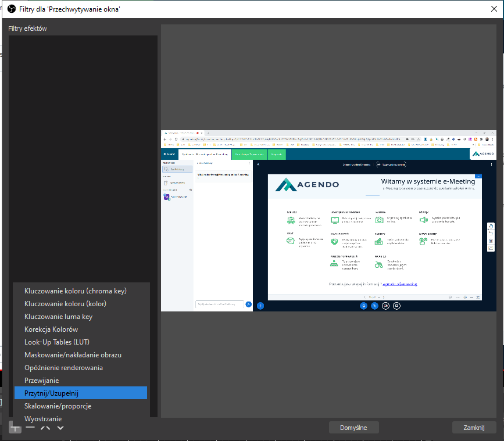The height and width of the screenshot is (441, 504).
Task: Choose Kluczowanie koloru (kolor) from menu
Action: 65,304
